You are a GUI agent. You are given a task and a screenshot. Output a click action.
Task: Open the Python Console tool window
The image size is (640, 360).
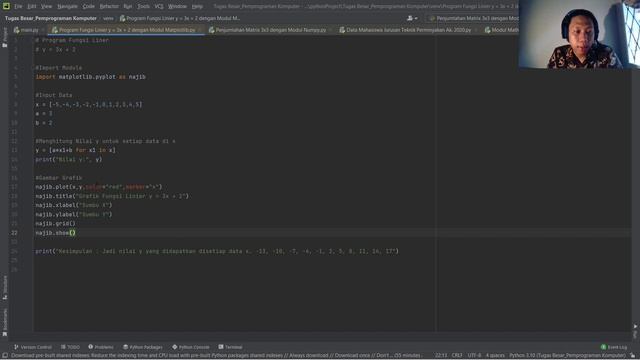[x=191, y=347]
